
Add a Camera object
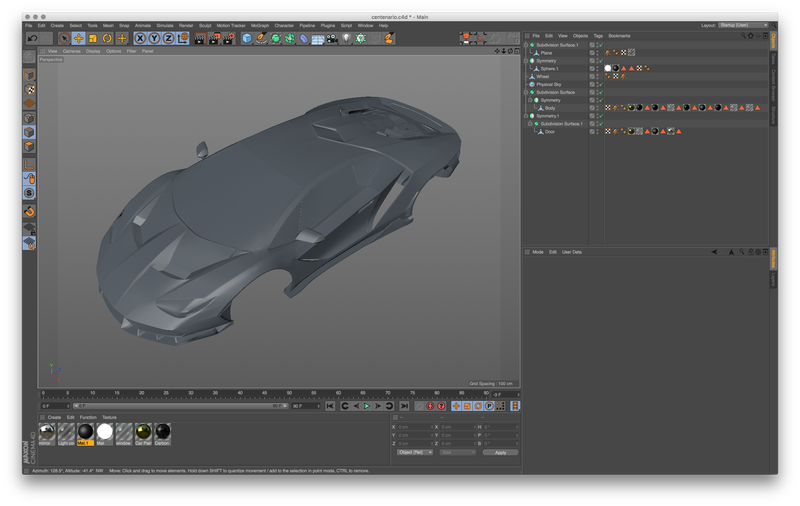click(332, 38)
